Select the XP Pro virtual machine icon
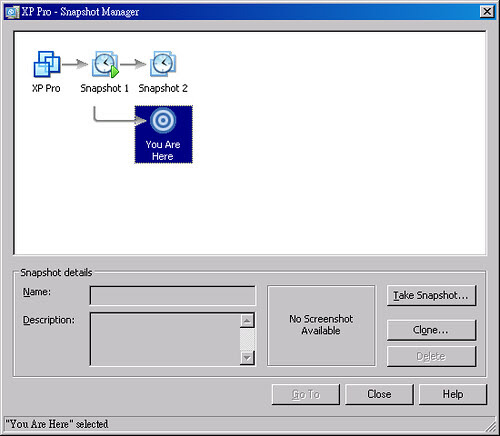This screenshot has width=500, height=436. [x=47, y=64]
